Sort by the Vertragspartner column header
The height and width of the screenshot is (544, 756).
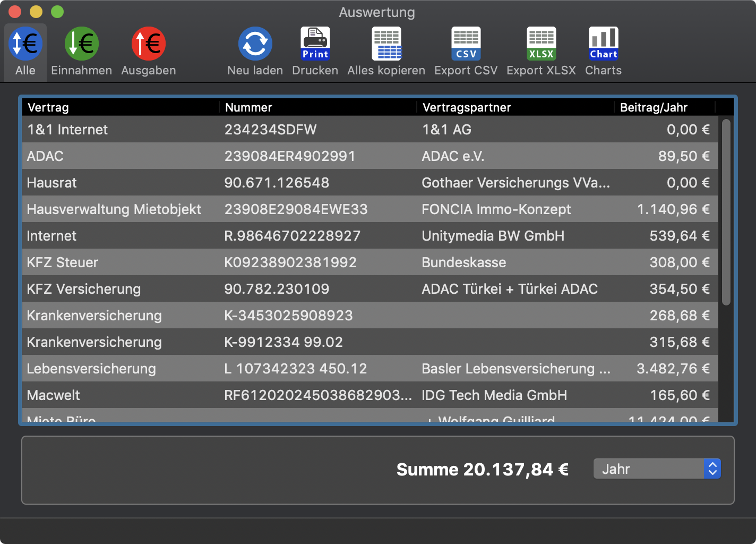pyautogui.click(x=516, y=107)
